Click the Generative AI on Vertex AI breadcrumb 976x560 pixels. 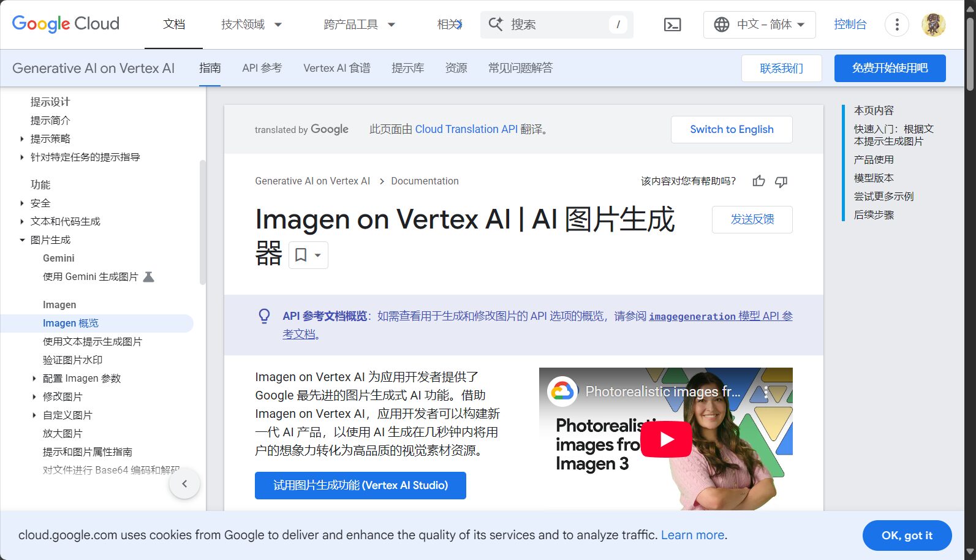click(x=312, y=181)
